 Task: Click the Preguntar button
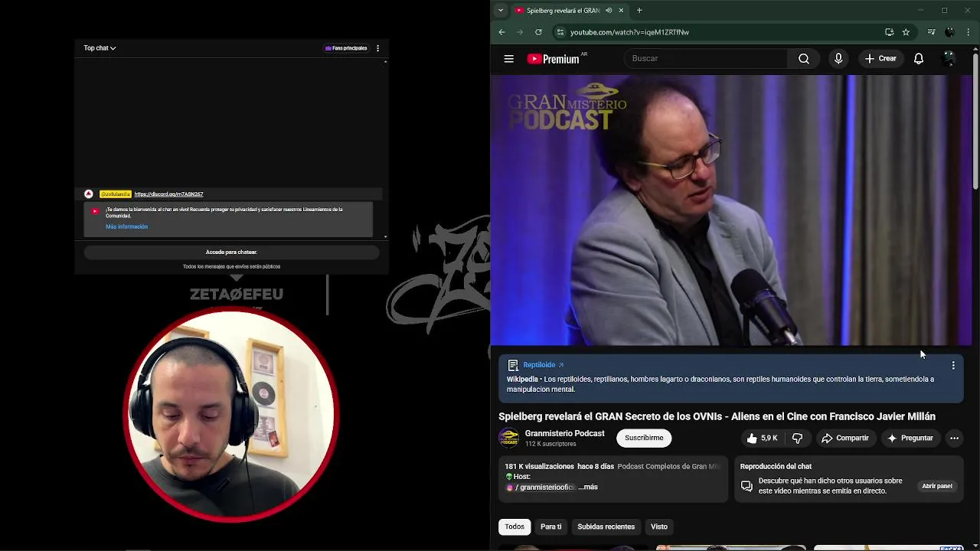[x=910, y=438]
